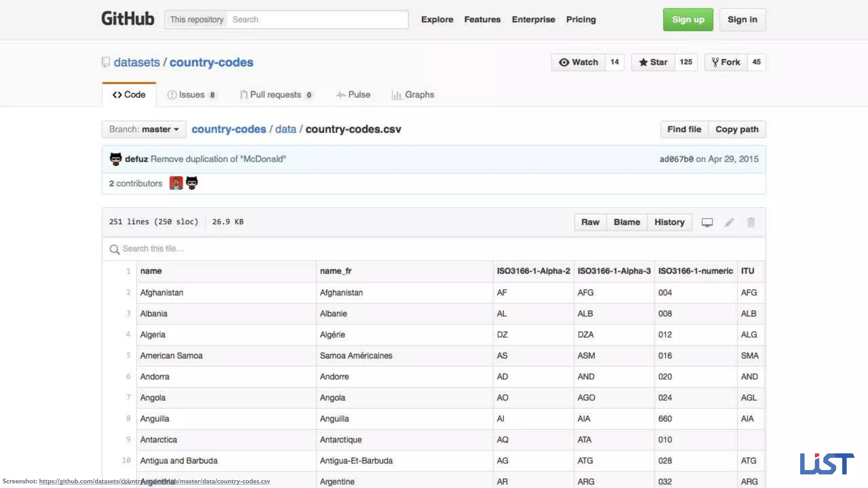Click the first contributor avatar
Screen dimensions: 868x488
coord(176,183)
